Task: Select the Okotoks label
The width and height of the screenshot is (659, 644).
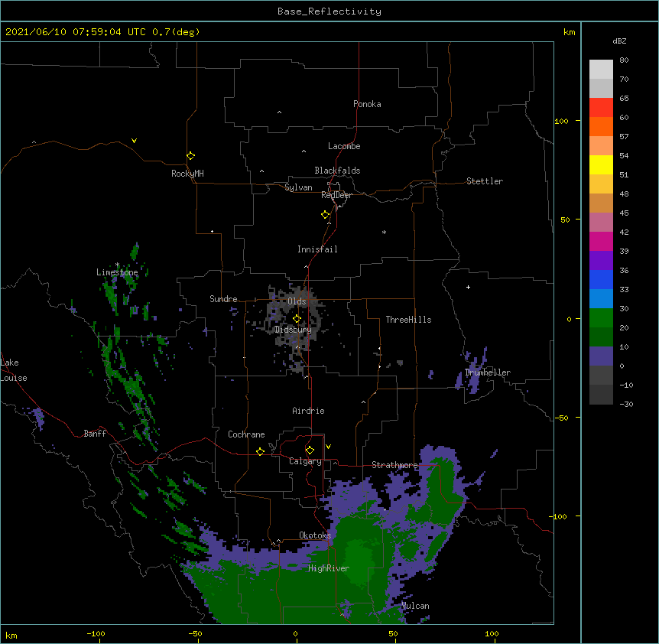Action: 315,535
